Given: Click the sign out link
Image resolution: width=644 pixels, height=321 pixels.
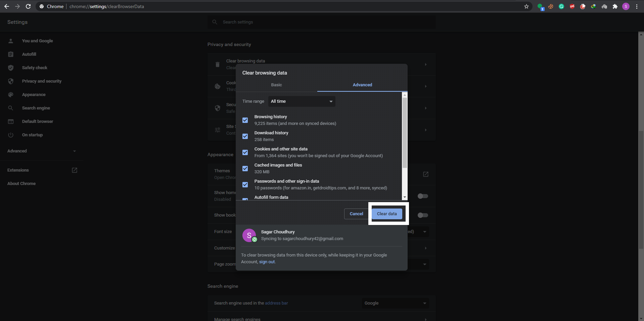Looking at the screenshot, I should 267,262.
